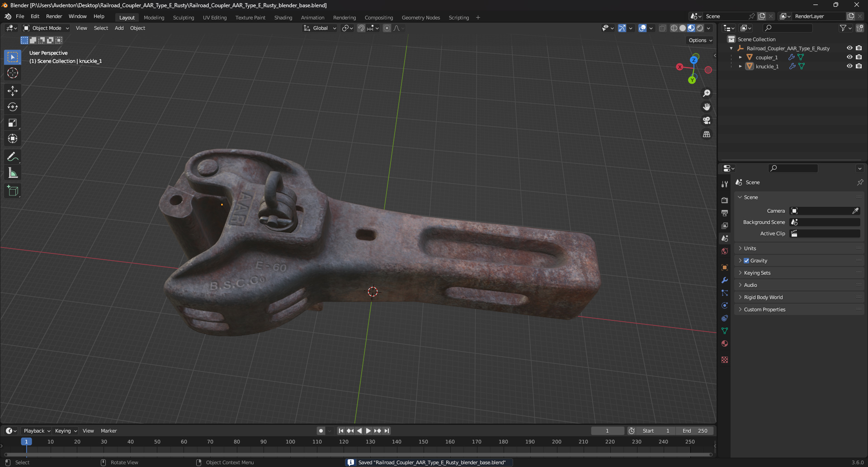868x467 pixels.
Task: Click the pan hand viewport icon
Action: 707,107
